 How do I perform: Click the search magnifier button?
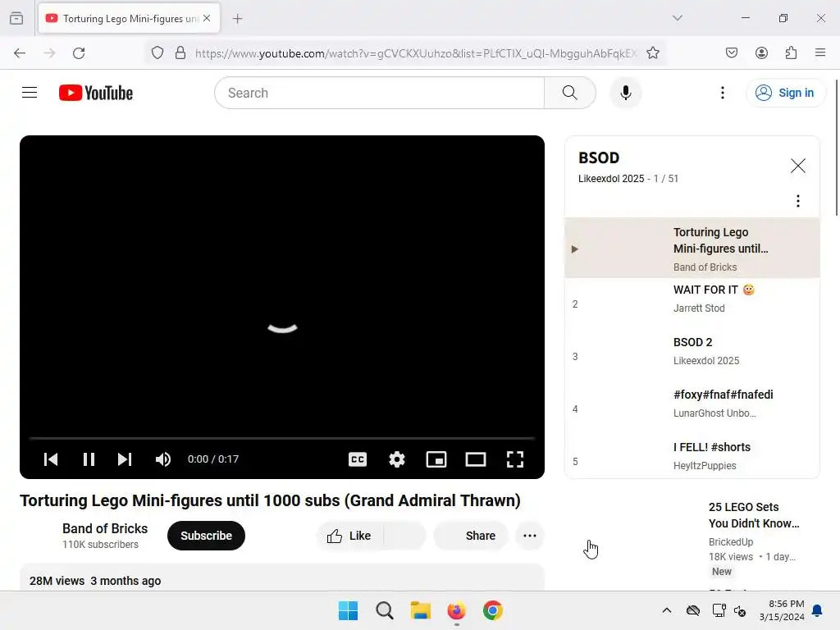(570, 93)
